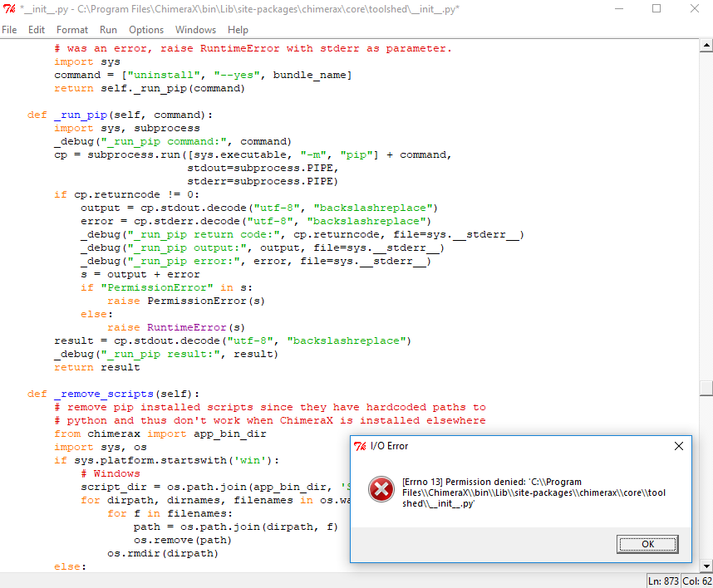This screenshot has width=713, height=588.
Task: Open the File menu
Action: click(9, 30)
